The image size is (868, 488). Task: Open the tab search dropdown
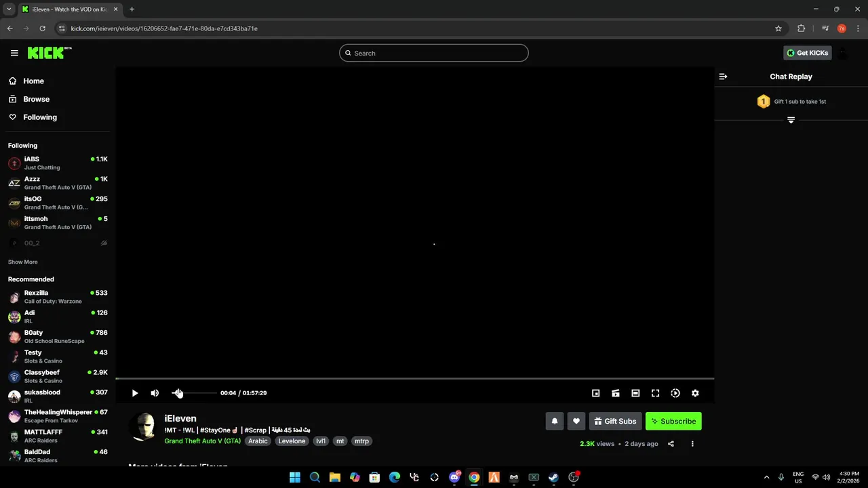(x=9, y=9)
